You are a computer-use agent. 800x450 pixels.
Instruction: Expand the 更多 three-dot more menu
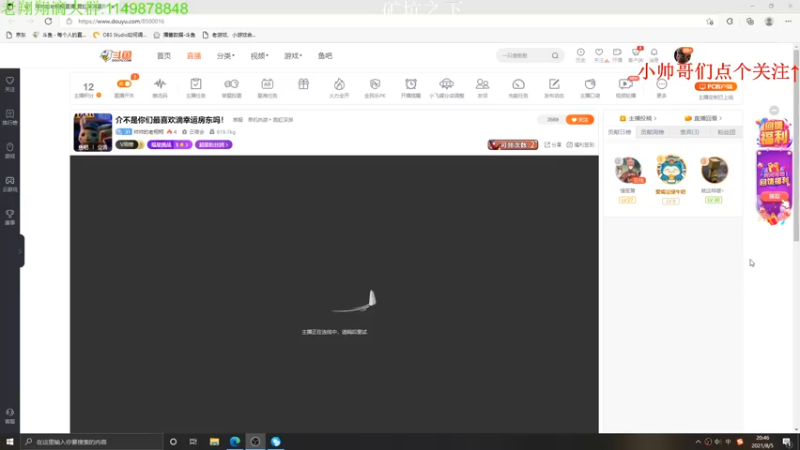tap(662, 84)
